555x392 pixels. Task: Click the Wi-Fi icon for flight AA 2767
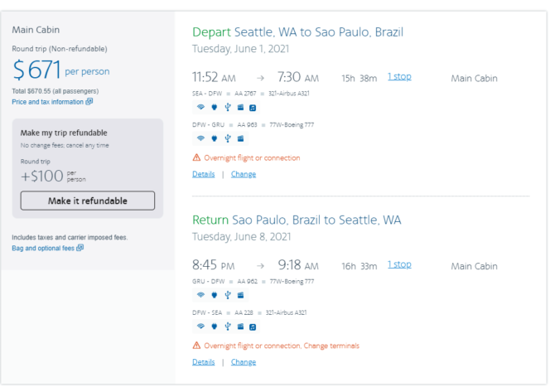(200, 107)
